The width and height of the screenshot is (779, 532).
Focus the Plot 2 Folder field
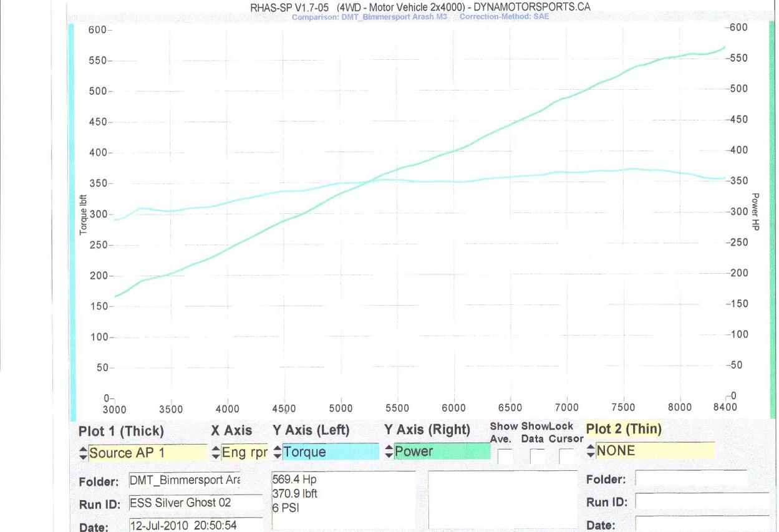coord(690,479)
